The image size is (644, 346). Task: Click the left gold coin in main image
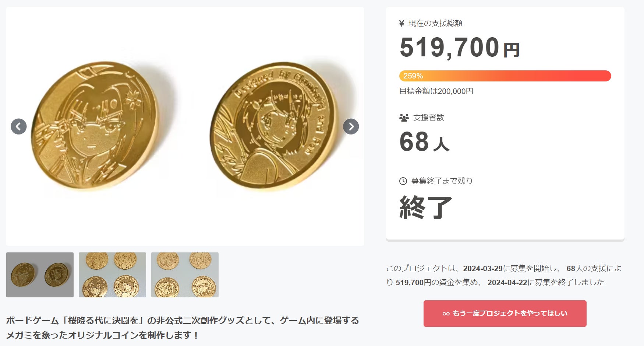click(95, 125)
